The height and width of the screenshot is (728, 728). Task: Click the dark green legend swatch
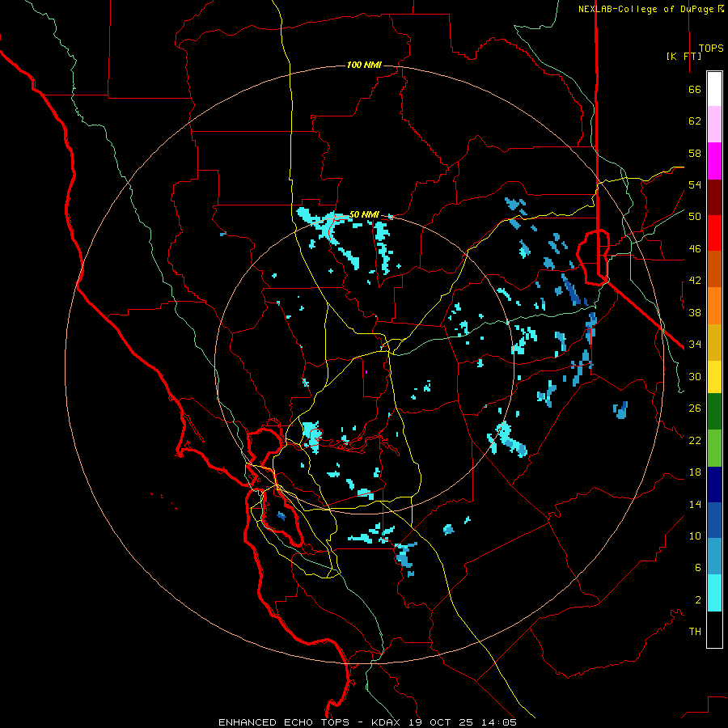click(x=714, y=412)
